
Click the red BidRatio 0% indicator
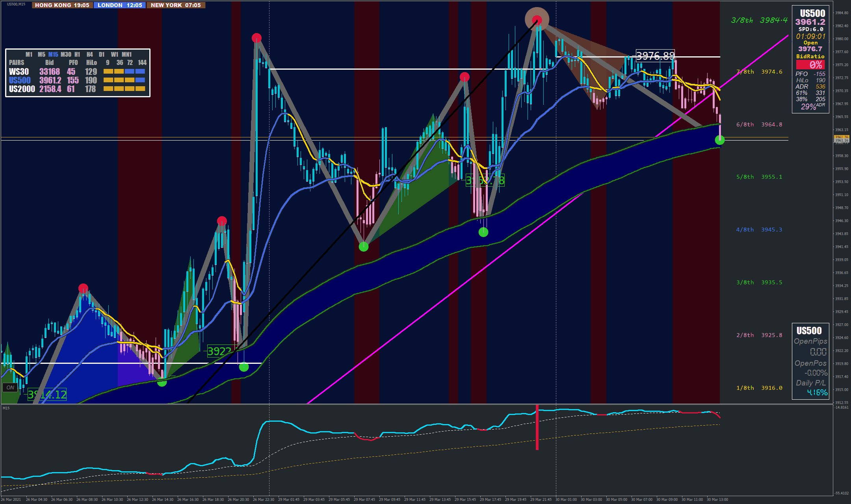click(810, 65)
